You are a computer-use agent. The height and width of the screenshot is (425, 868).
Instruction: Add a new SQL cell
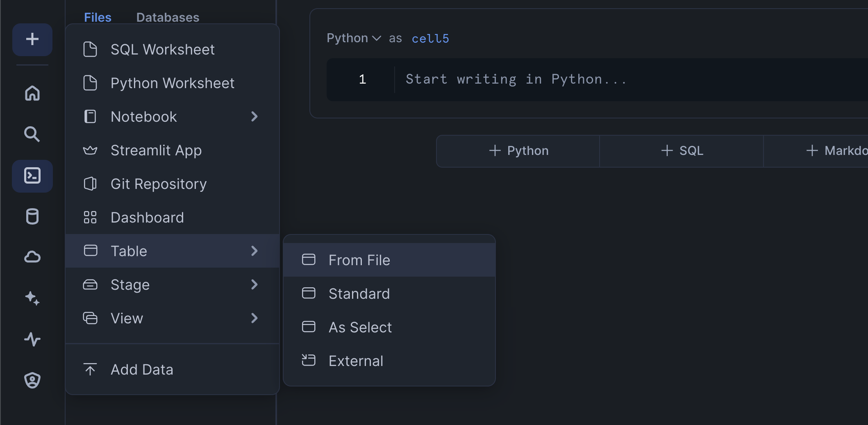pos(682,151)
